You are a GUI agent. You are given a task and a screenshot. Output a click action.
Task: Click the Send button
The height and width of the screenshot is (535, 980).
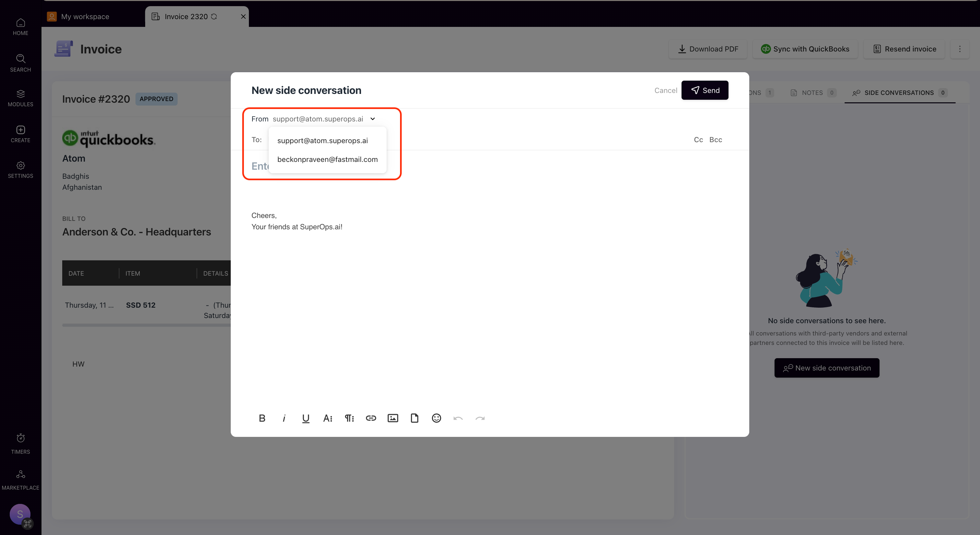[705, 90]
